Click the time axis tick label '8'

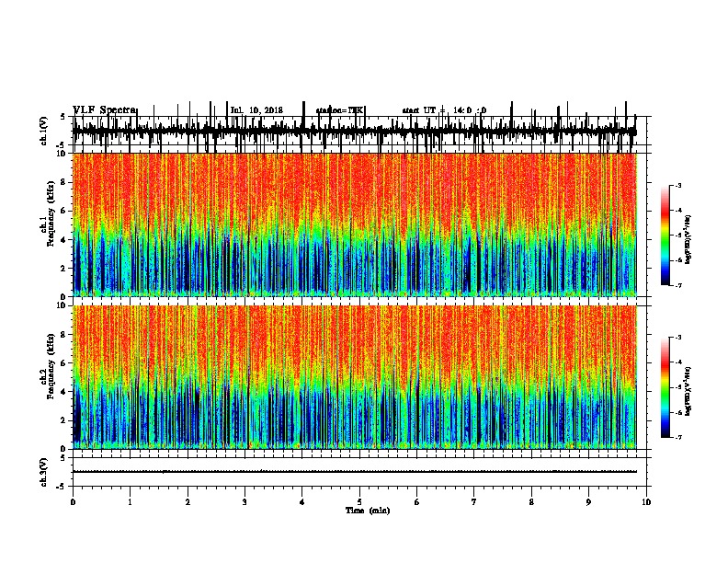531,502
